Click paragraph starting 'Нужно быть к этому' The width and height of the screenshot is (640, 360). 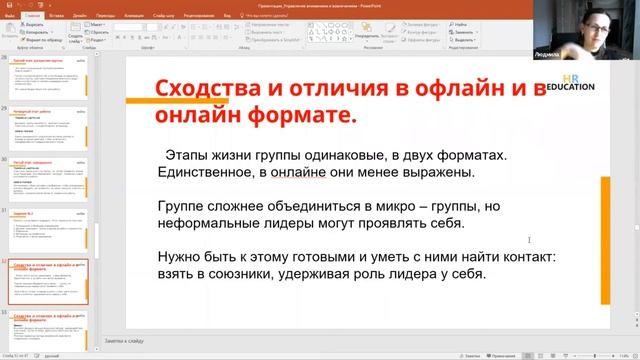pos(357,265)
